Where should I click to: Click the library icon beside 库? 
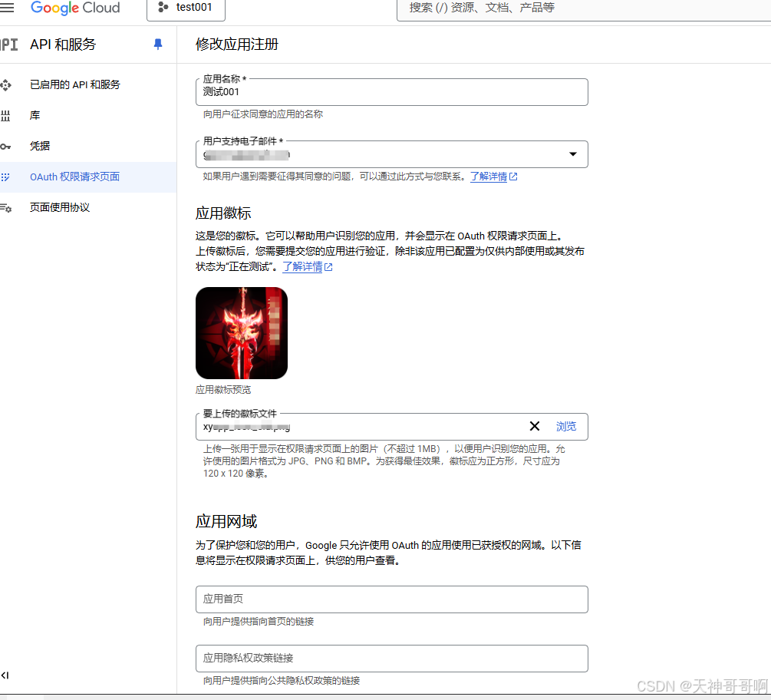(x=5, y=116)
